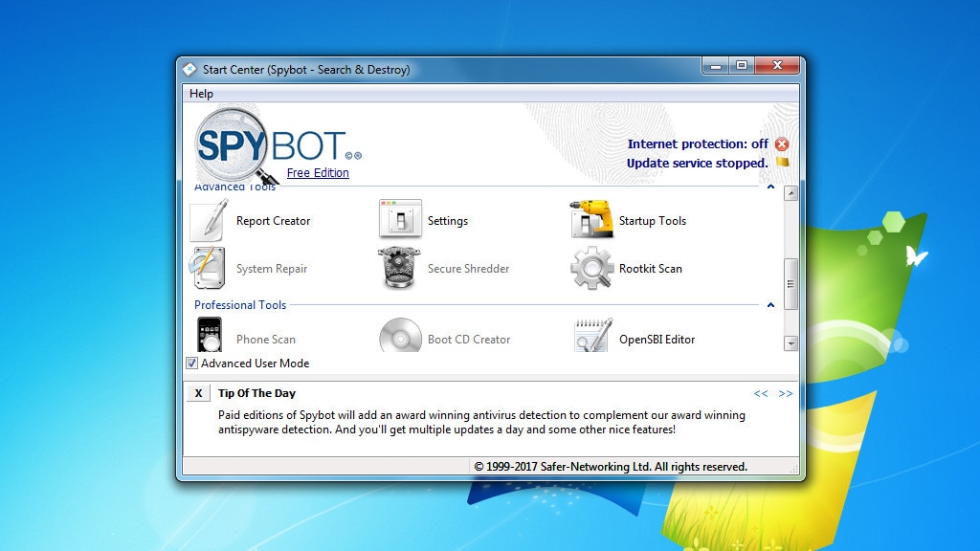Image resolution: width=980 pixels, height=551 pixels.
Task: Open the Report Creator pencil icon
Action: click(209, 221)
